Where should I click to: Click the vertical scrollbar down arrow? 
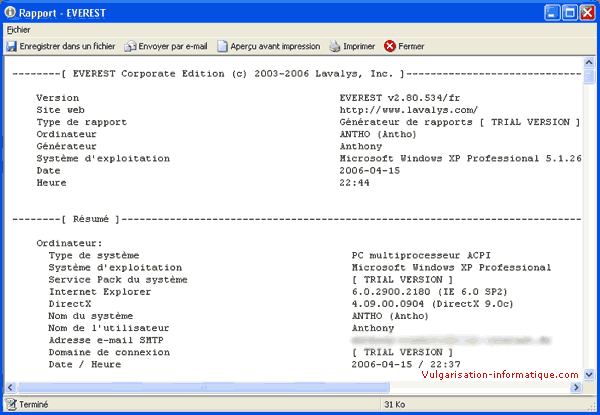click(x=589, y=374)
